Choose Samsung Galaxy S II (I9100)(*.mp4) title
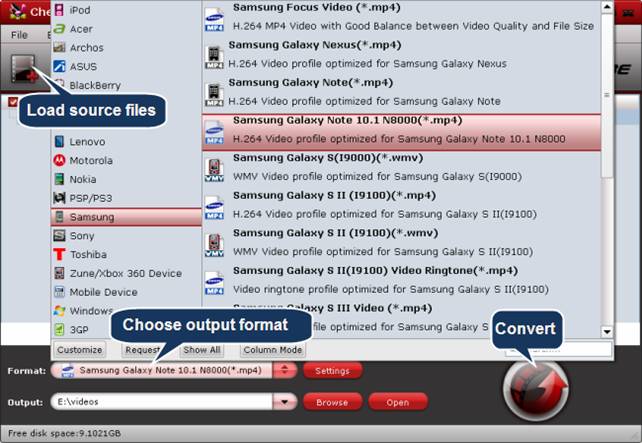The width and height of the screenshot is (642, 443). [334, 196]
